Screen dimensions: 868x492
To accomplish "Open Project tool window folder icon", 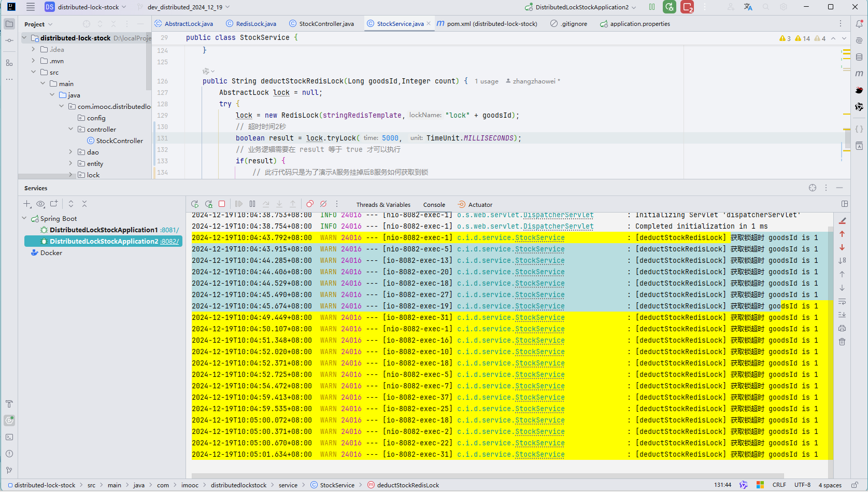I will coord(9,24).
